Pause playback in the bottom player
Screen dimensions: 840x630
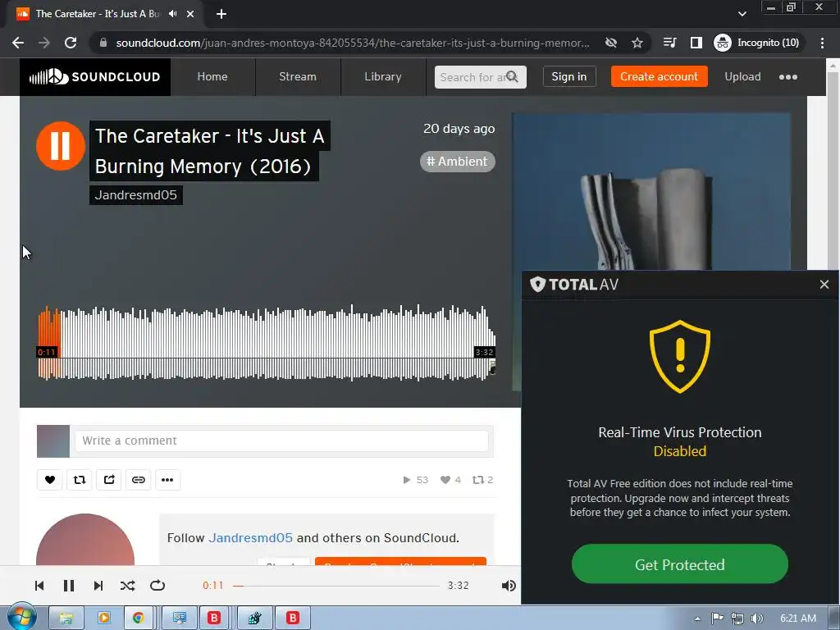(69, 586)
